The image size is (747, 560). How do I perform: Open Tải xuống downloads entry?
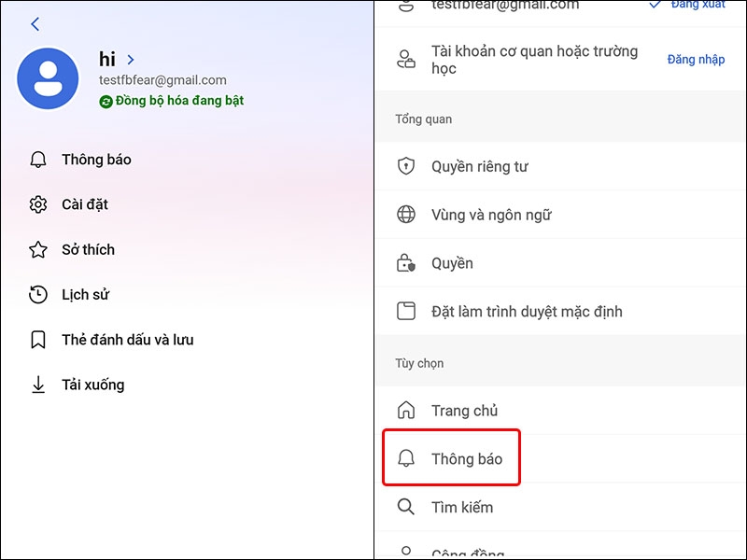tap(92, 385)
